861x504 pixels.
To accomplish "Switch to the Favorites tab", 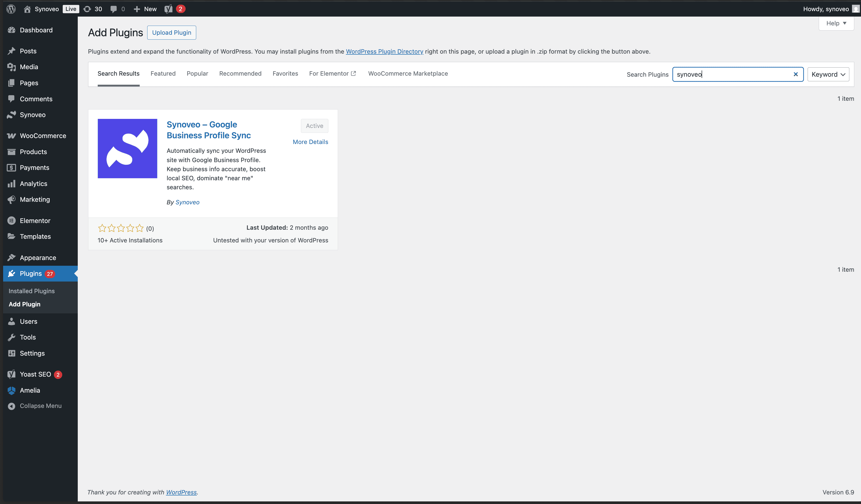I will [x=285, y=73].
